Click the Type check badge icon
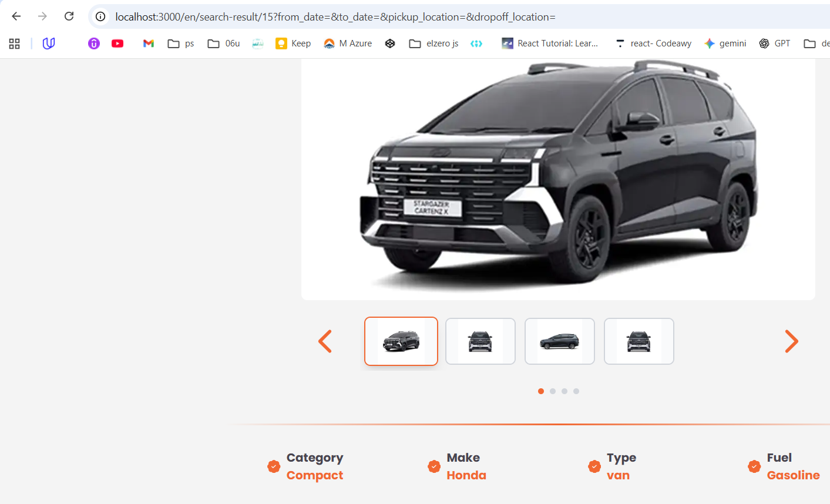This screenshot has height=504, width=830. [x=594, y=466]
